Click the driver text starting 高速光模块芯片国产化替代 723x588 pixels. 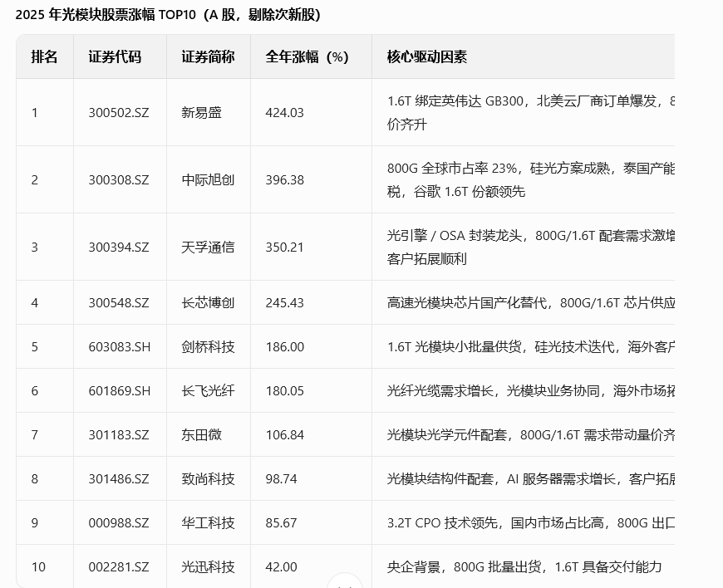pos(531,303)
